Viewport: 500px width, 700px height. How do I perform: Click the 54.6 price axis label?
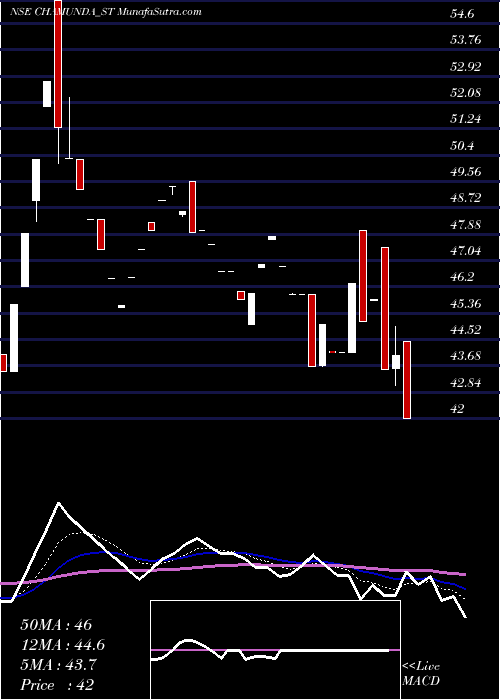(x=463, y=14)
